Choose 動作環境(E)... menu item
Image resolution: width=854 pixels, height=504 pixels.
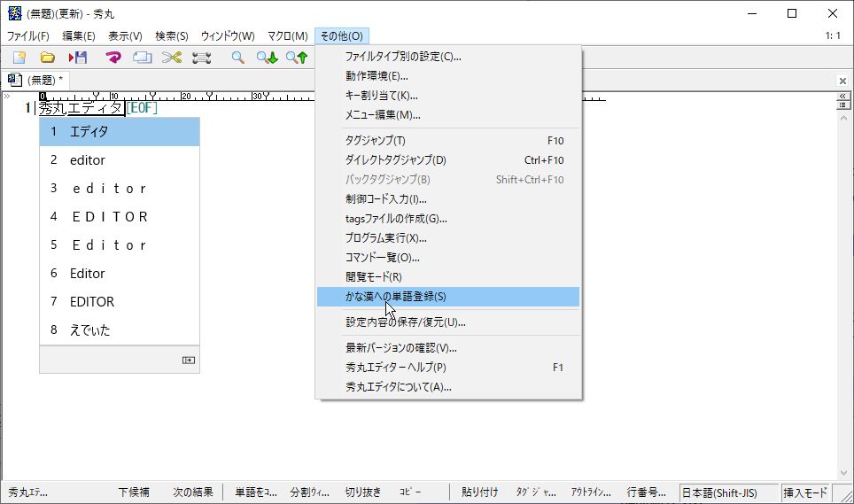[x=448, y=75]
